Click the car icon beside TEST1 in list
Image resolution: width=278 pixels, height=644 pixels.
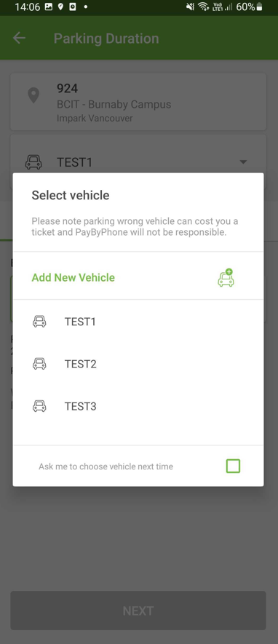tap(39, 321)
